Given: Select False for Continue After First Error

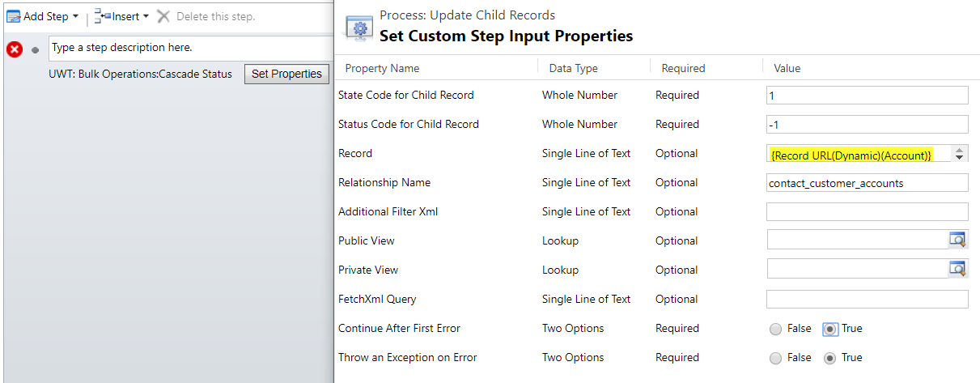Looking at the screenshot, I should (x=775, y=329).
